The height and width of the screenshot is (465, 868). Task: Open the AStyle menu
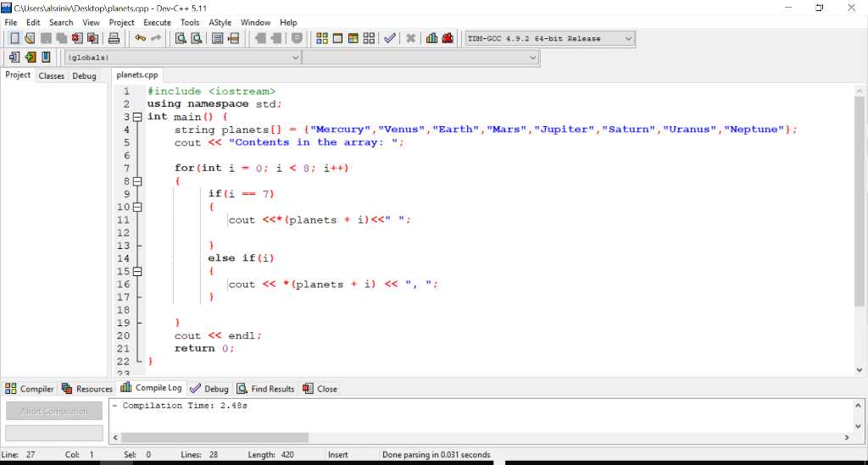pyautogui.click(x=220, y=23)
